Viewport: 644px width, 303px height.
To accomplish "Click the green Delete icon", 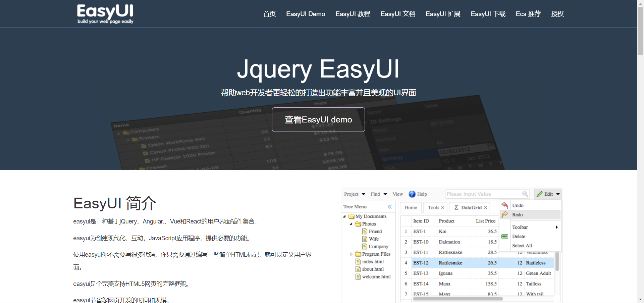I will pos(505,237).
